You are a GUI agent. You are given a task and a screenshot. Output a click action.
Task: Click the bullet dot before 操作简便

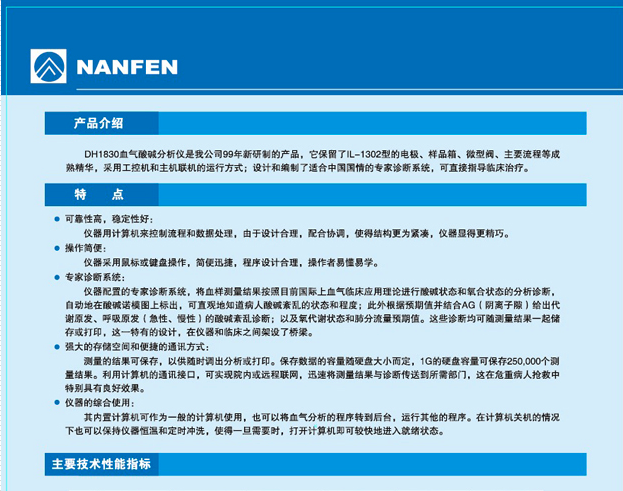tap(57, 247)
